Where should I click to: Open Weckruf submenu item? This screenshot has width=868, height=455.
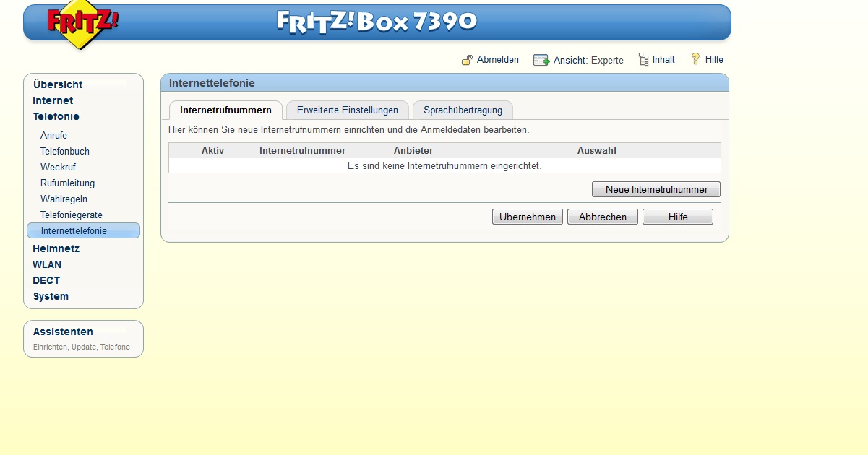[58, 167]
